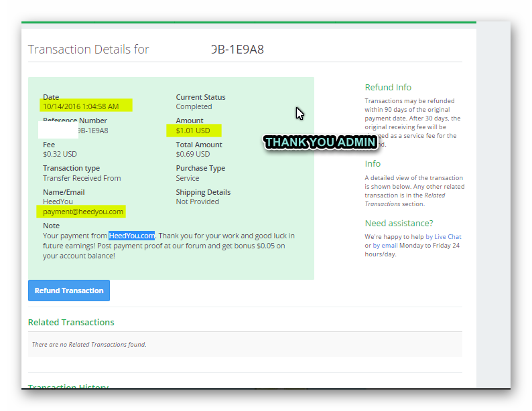Click the Transaction Details for page title
The image size is (532, 411).
pos(88,50)
